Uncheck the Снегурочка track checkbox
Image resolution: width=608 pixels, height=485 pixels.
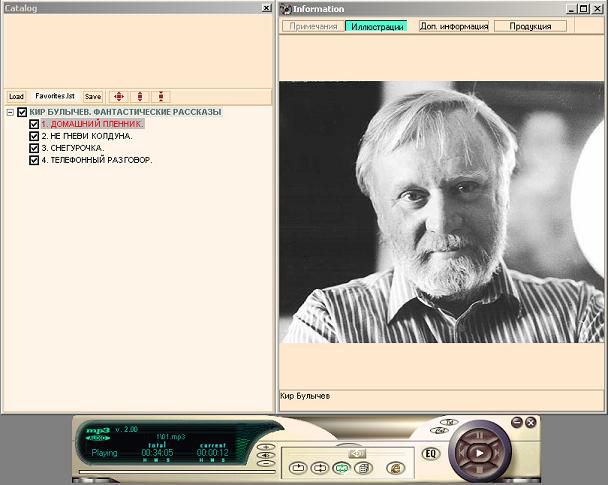point(34,148)
